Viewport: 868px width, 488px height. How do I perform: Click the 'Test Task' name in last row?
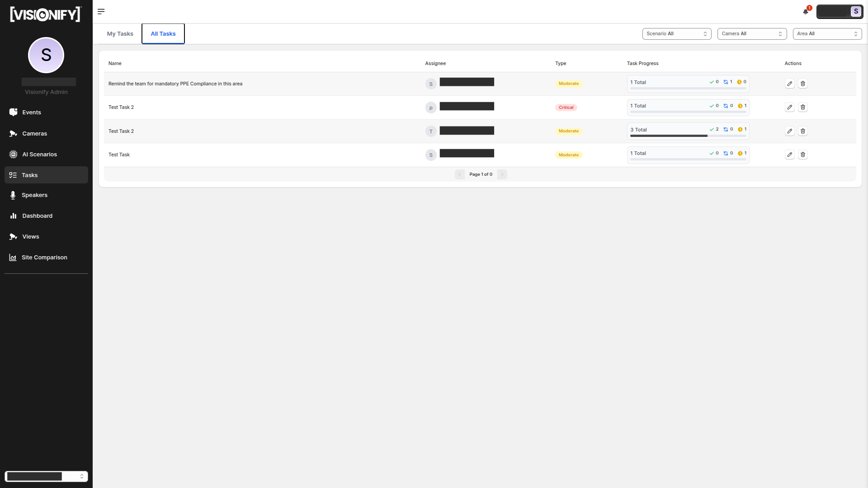pos(119,155)
